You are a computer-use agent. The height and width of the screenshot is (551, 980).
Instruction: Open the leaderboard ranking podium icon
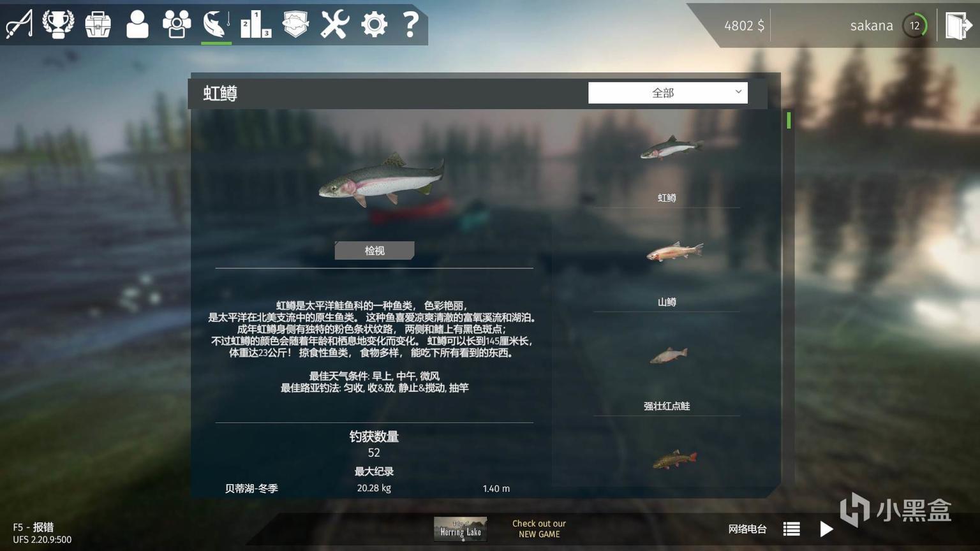(x=256, y=25)
